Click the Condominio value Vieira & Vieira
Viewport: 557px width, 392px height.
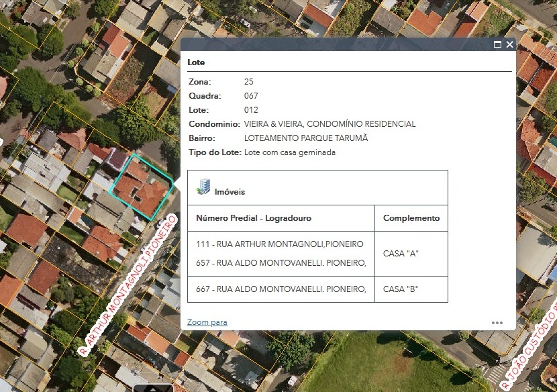(x=330, y=124)
